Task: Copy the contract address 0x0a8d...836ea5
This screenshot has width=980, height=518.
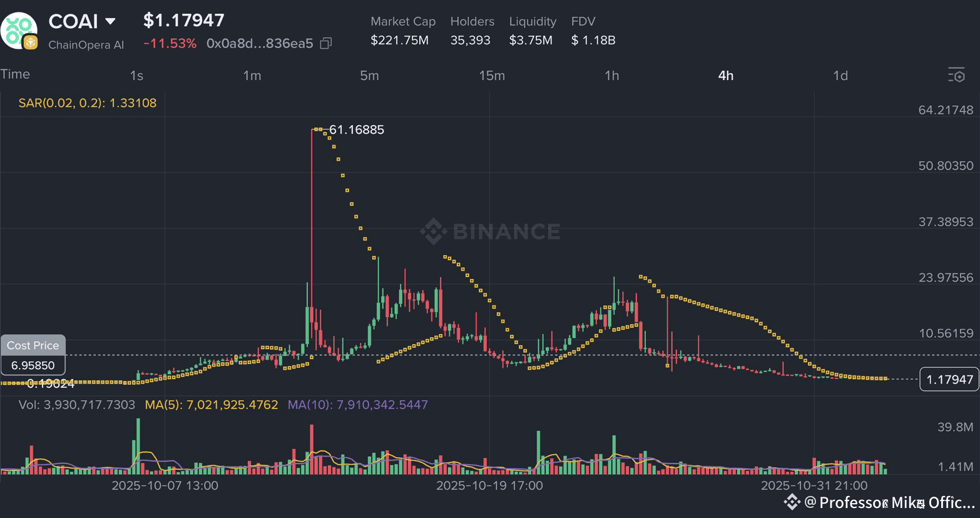Action: point(325,43)
